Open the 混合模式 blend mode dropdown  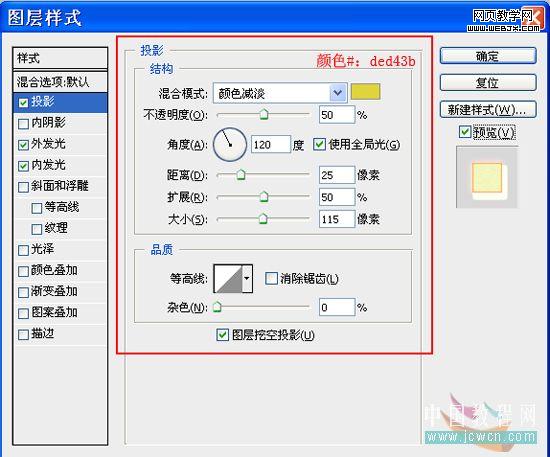(280, 93)
